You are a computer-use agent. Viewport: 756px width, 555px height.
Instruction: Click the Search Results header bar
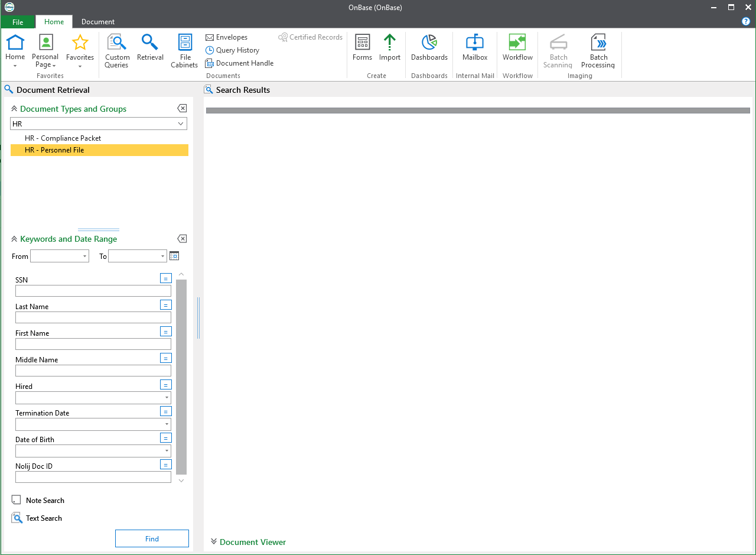pyautogui.click(x=478, y=111)
